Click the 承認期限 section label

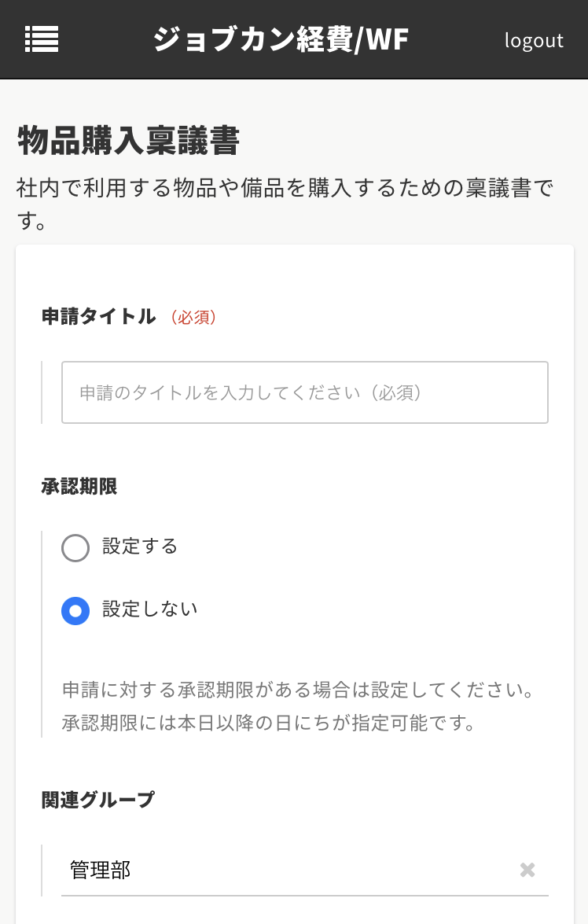79,487
